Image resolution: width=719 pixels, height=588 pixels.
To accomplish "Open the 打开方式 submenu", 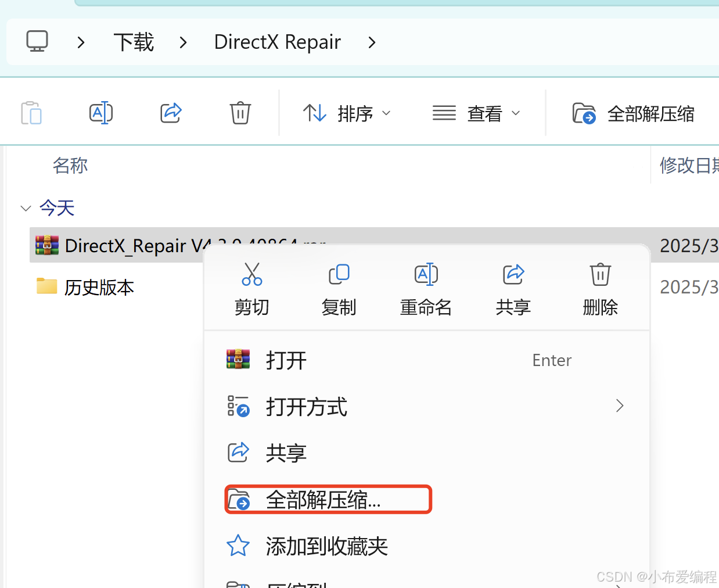I will click(x=427, y=407).
